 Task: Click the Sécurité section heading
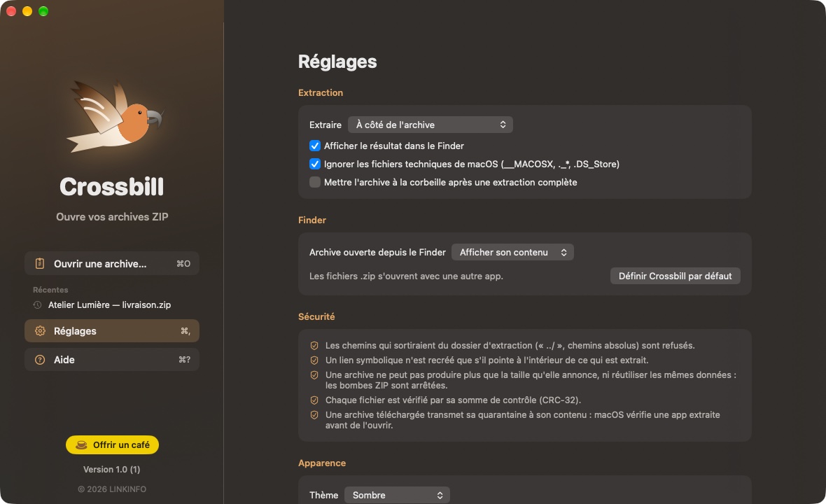(316, 316)
